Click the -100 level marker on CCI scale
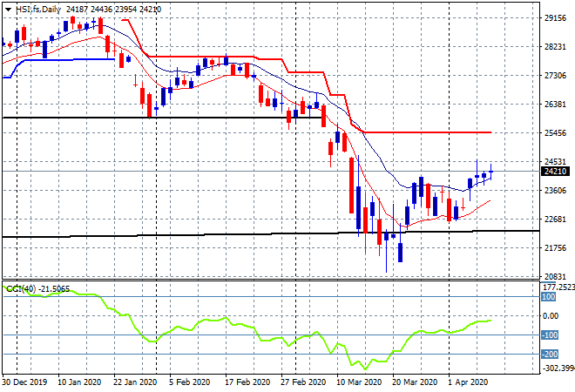This screenshot has height=392, width=575. coord(550,335)
